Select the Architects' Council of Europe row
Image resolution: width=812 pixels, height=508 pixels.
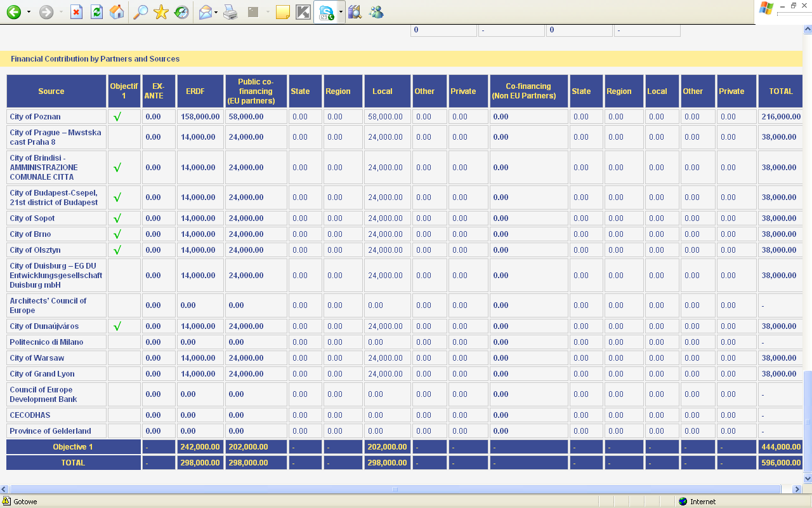point(56,305)
